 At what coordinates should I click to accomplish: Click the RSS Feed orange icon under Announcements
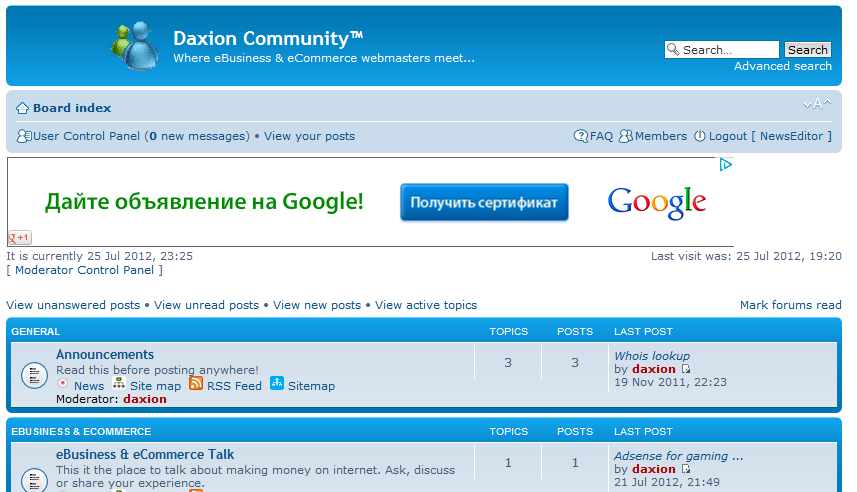[x=196, y=383]
